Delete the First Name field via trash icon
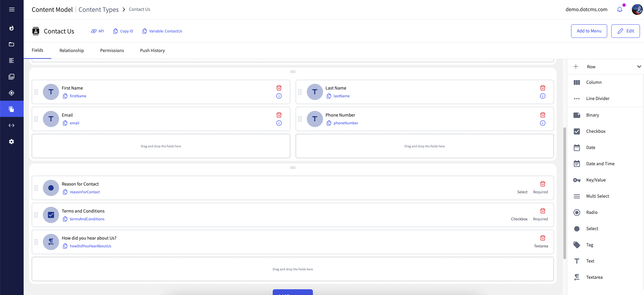This screenshot has width=644, height=295. tap(279, 88)
